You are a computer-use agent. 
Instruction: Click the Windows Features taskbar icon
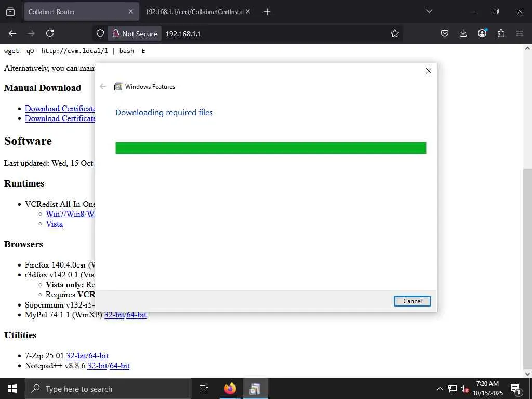tap(255, 389)
